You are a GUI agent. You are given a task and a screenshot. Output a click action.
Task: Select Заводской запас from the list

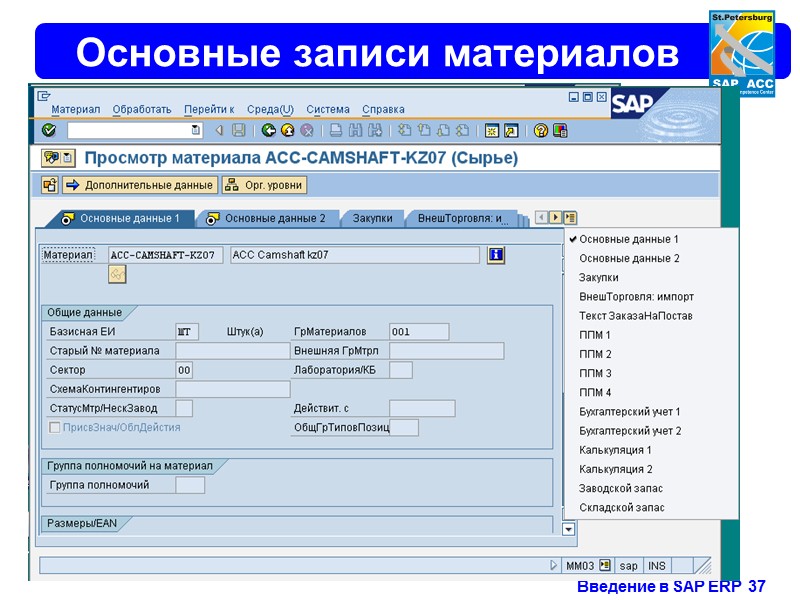620,488
